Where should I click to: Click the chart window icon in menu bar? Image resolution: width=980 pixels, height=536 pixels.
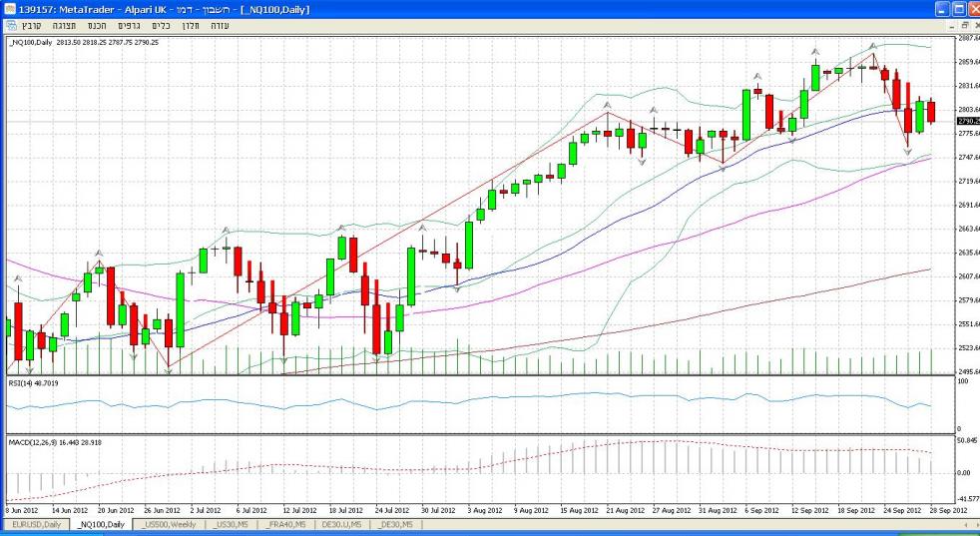pyautogui.click(x=10, y=25)
